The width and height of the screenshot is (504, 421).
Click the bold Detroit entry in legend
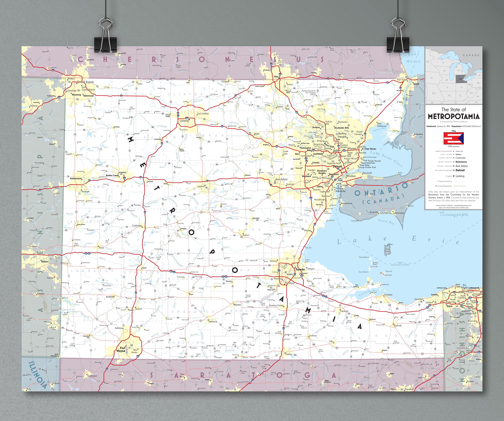click(460, 170)
